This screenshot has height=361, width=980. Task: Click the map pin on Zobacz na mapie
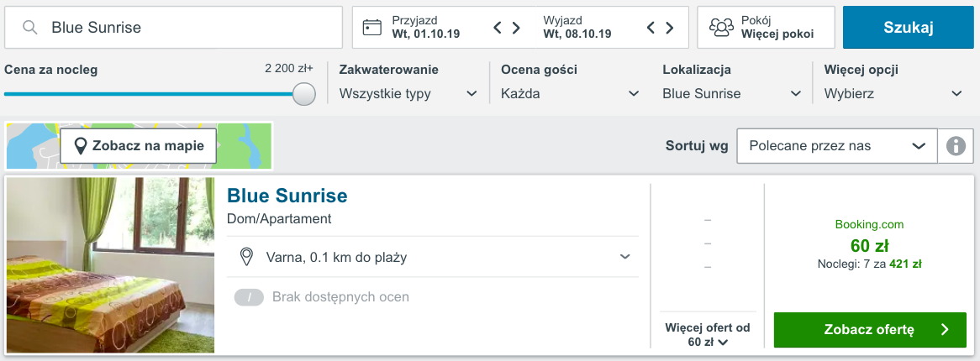tap(80, 146)
